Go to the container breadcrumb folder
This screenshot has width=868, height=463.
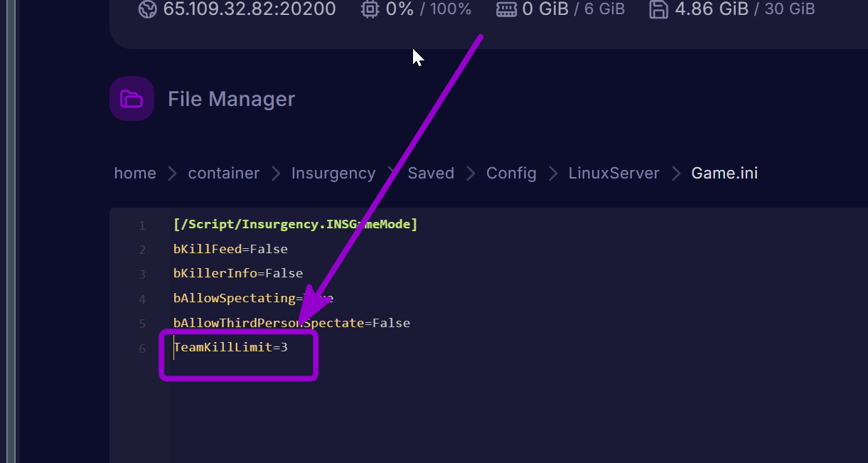click(224, 174)
